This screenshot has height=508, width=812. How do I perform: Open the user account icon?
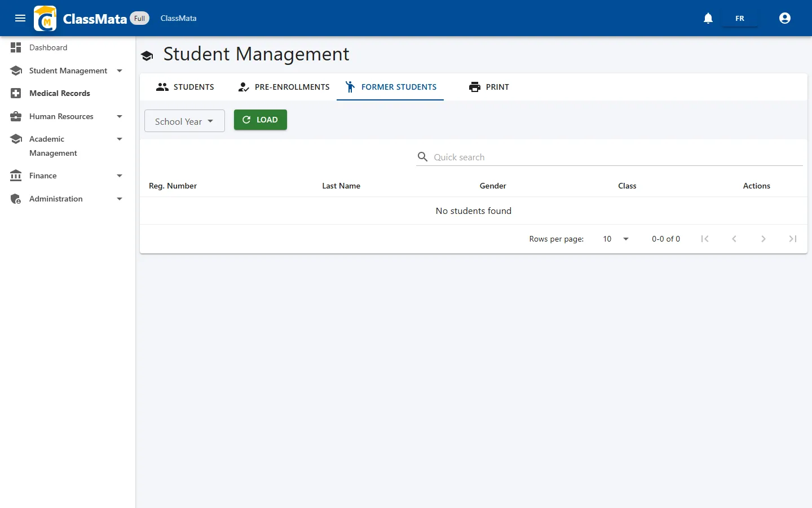pyautogui.click(x=785, y=18)
